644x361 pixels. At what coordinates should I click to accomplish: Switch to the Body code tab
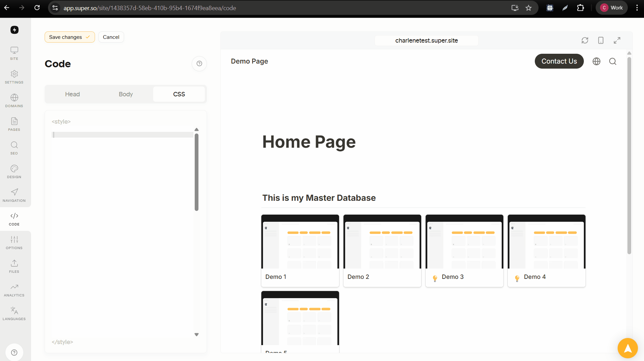coord(126,94)
